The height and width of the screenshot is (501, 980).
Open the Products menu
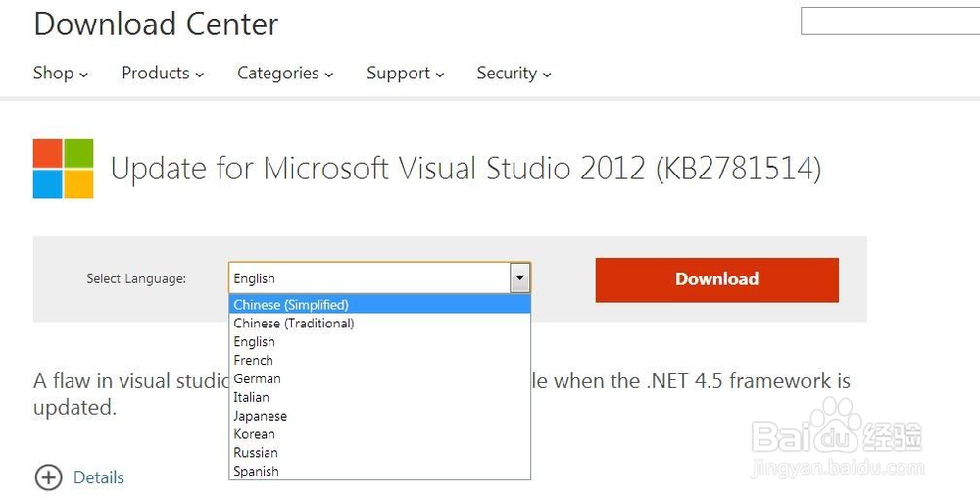[x=163, y=74]
